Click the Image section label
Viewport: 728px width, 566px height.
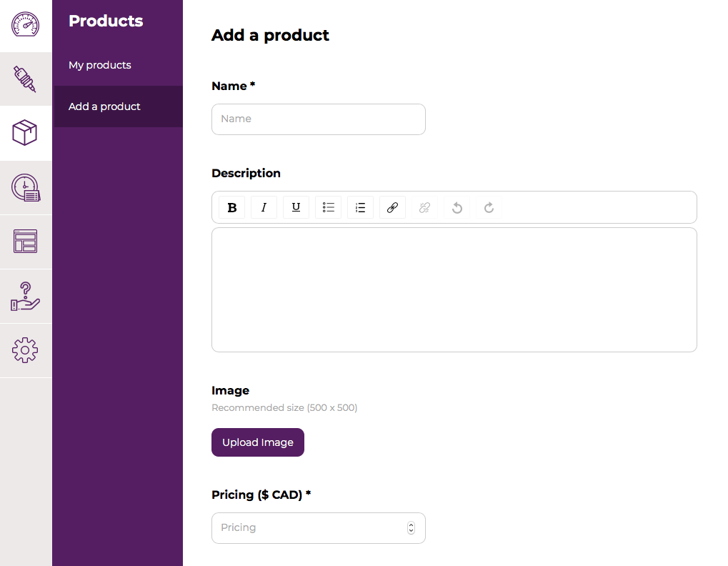pyautogui.click(x=230, y=390)
